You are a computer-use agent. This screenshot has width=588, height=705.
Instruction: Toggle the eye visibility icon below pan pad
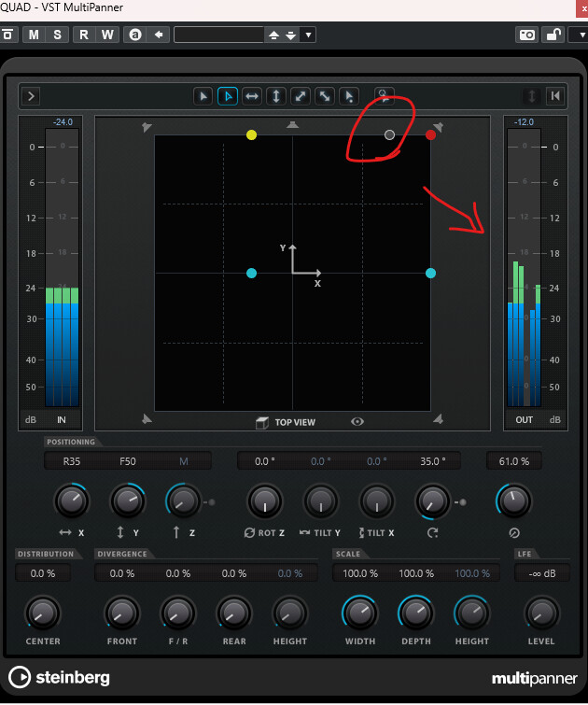coord(357,422)
